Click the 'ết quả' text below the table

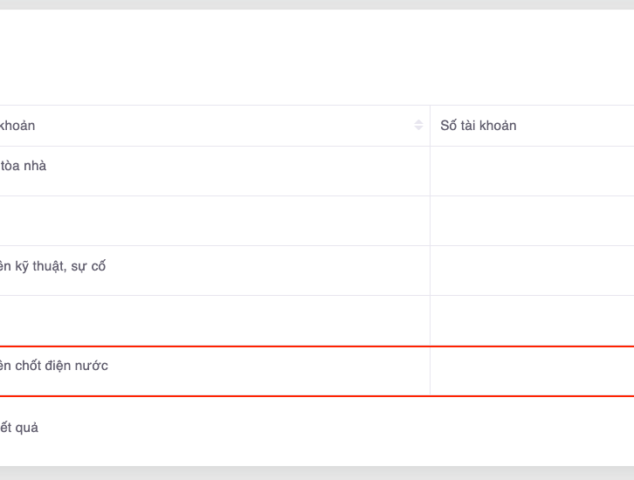[x=19, y=428]
